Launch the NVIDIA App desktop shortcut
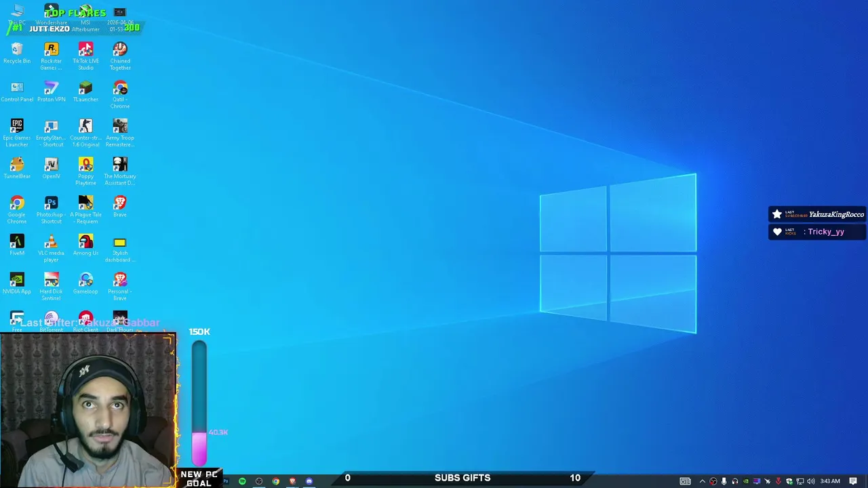This screenshot has width=868, height=488. coord(17,284)
